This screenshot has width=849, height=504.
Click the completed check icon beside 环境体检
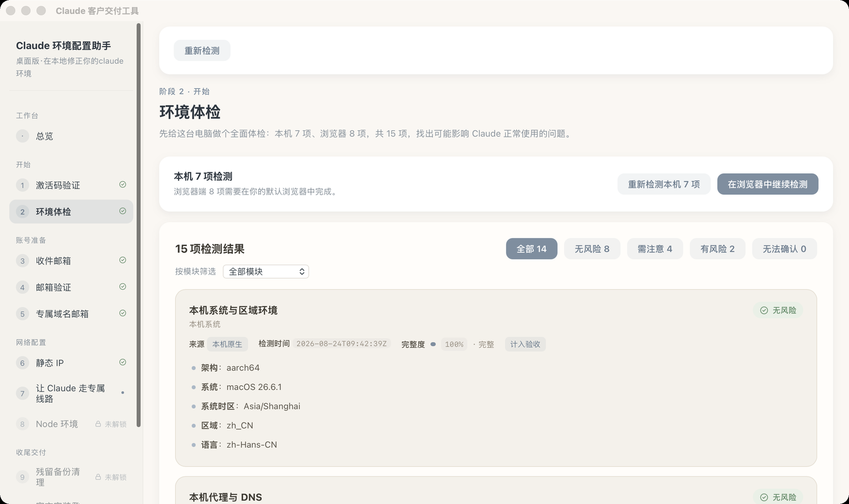(x=123, y=211)
